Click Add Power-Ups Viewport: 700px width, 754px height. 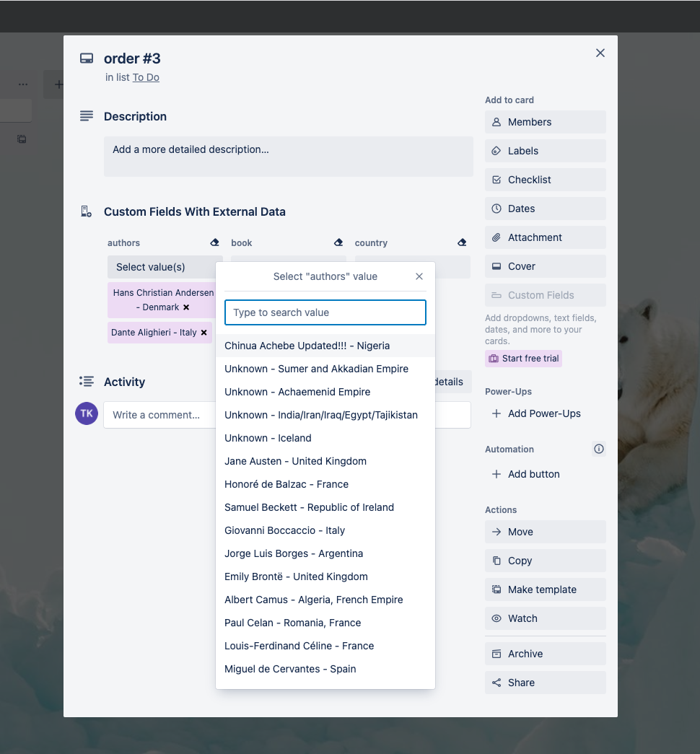[x=538, y=413]
